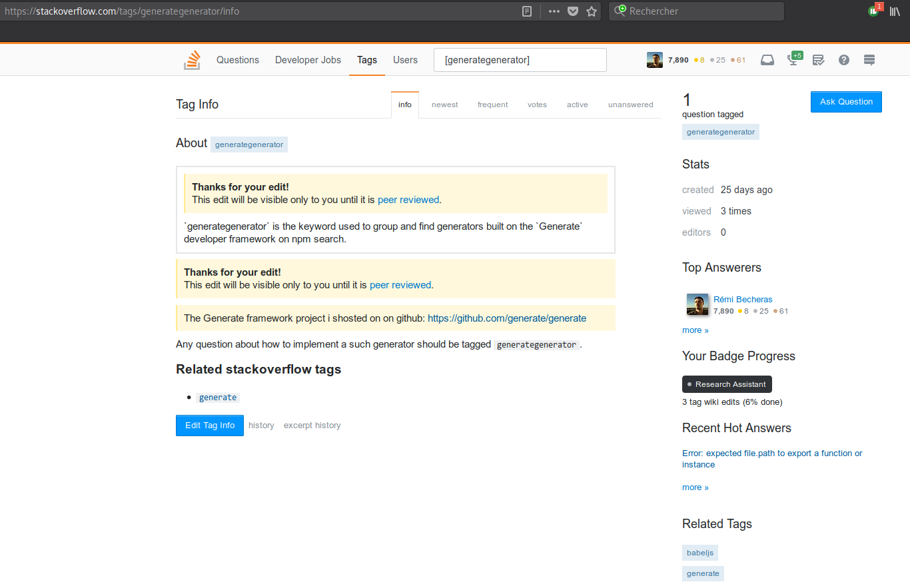Click more » under Top Answerers

(695, 330)
